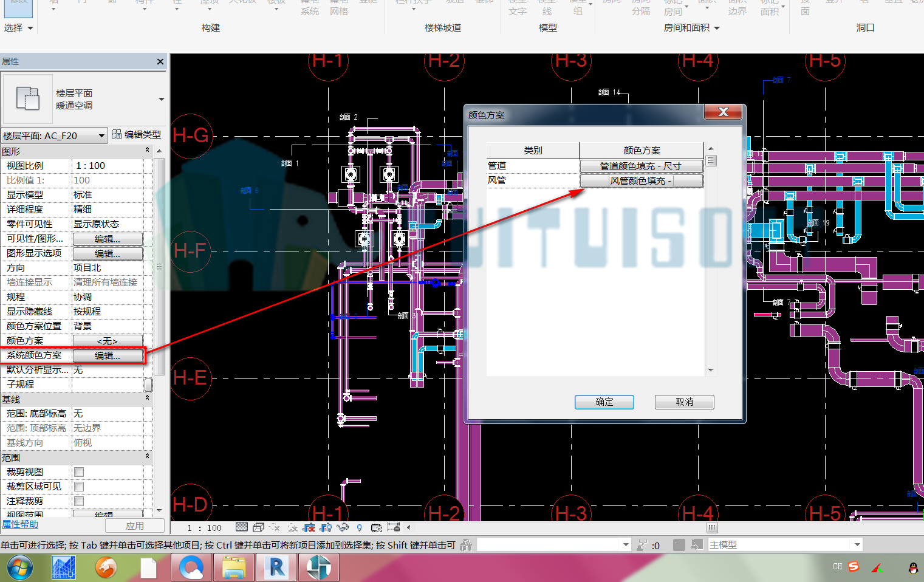Toggle the 裁剪视图 checkbox
The height and width of the screenshot is (582, 924).
click(79, 472)
